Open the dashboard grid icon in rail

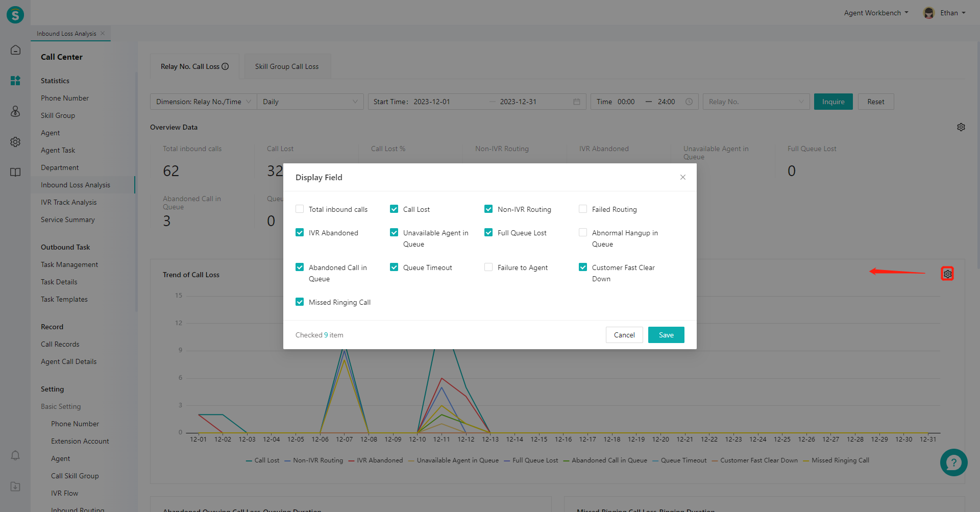[15, 80]
